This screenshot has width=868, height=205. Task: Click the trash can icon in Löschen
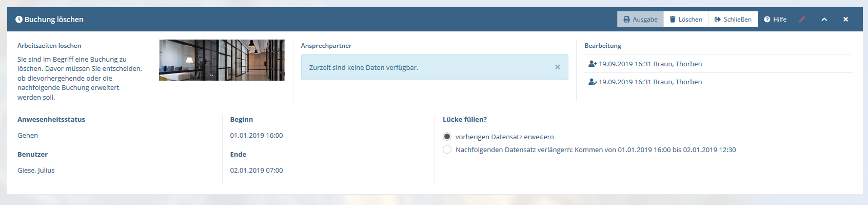pos(673,20)
